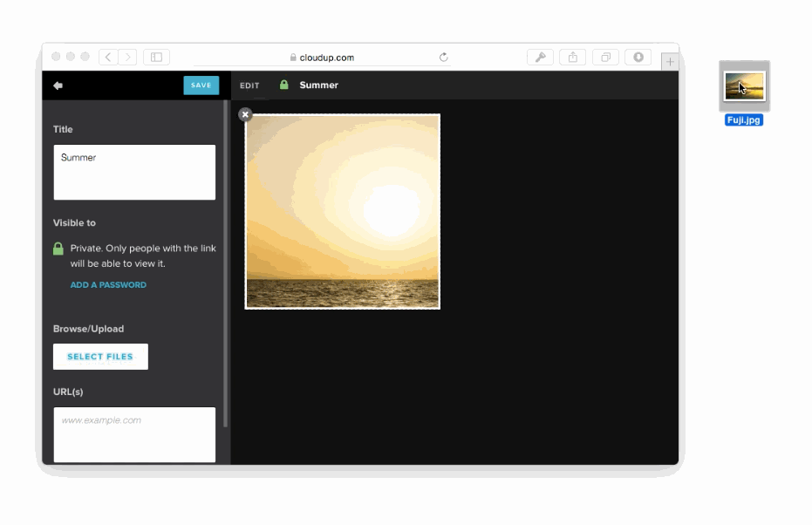Click the SELECT FILES button

(100, 357)
